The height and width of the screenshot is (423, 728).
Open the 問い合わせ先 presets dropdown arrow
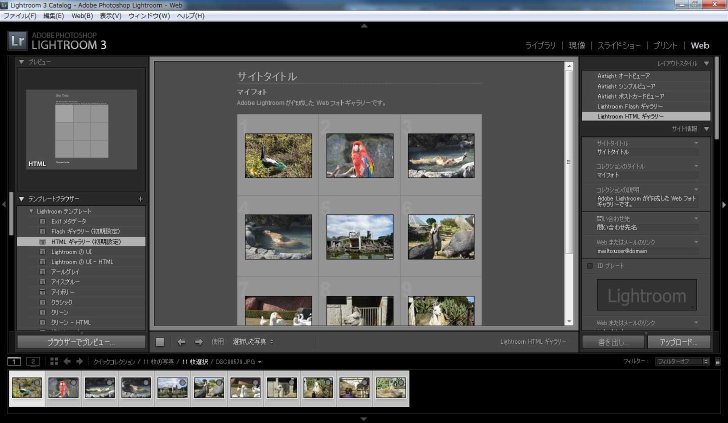click(696, 219)
